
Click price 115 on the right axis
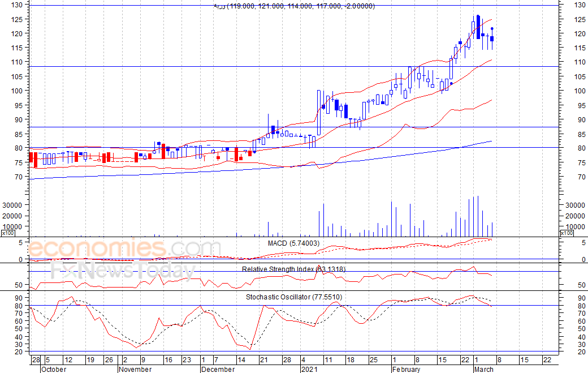(x=580, y=48)
